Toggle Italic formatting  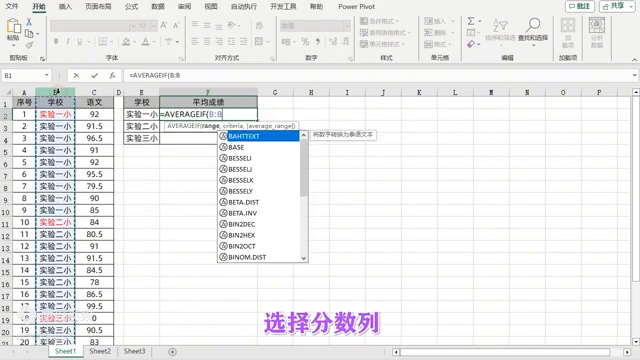coord(68,42)
